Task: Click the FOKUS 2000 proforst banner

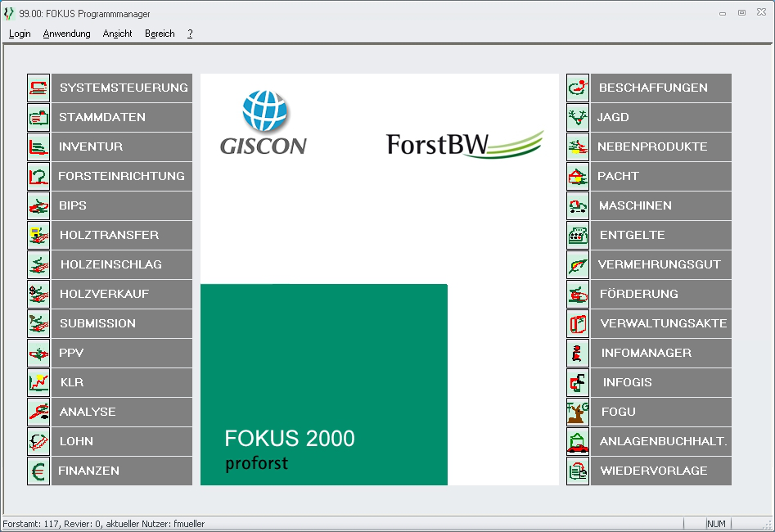Action: tap(323, 385)
